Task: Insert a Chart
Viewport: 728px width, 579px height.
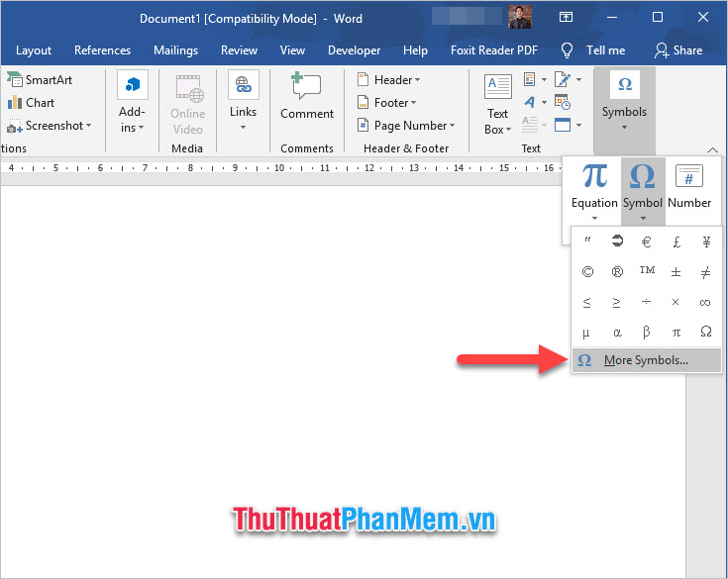Action: [x=31, y=103]
